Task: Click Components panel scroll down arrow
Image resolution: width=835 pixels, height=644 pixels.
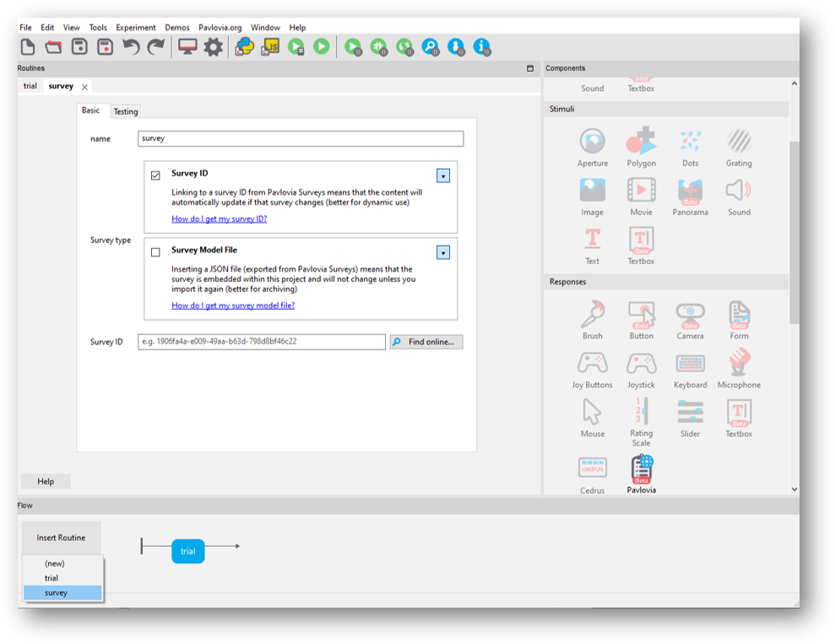Action: click(794, 490)
